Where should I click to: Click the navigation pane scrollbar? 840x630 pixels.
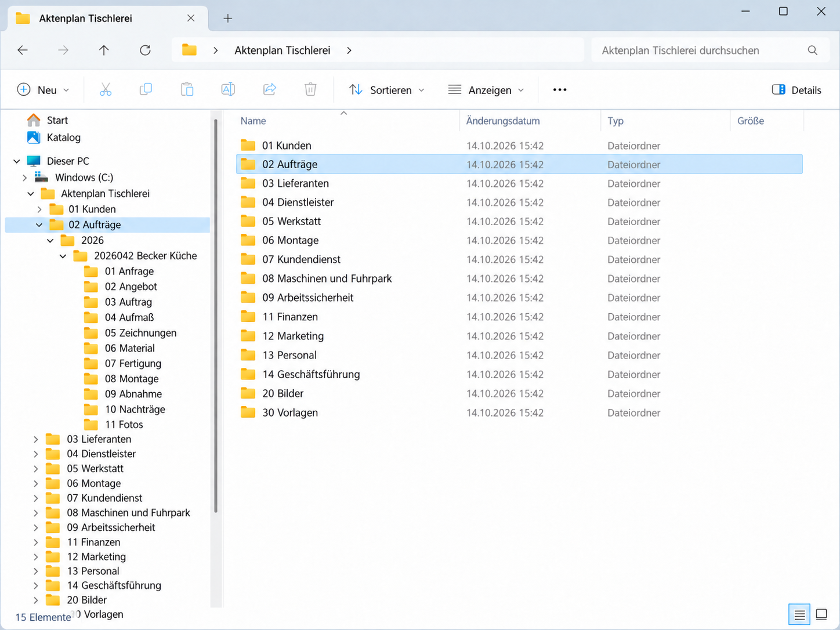tap(216, 316)
